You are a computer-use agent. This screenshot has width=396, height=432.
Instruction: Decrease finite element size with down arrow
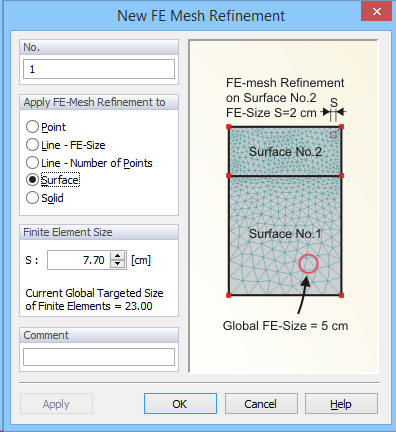[x=117, y=264]
